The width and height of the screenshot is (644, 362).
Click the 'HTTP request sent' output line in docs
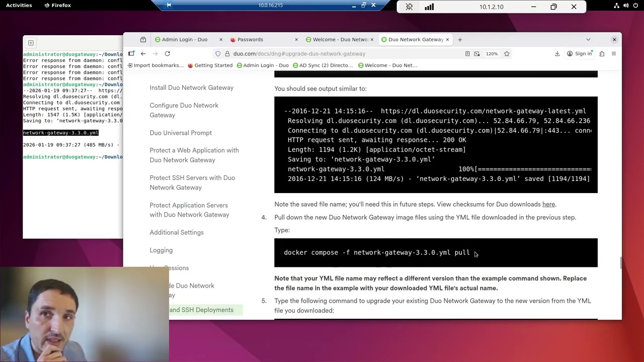click(377, 140)
